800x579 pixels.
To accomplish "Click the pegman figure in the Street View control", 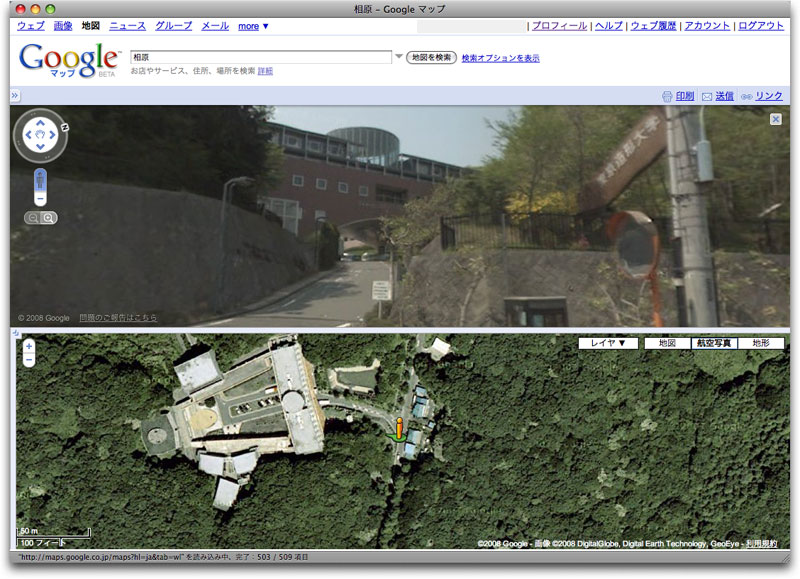I will [x=40, y=181].
